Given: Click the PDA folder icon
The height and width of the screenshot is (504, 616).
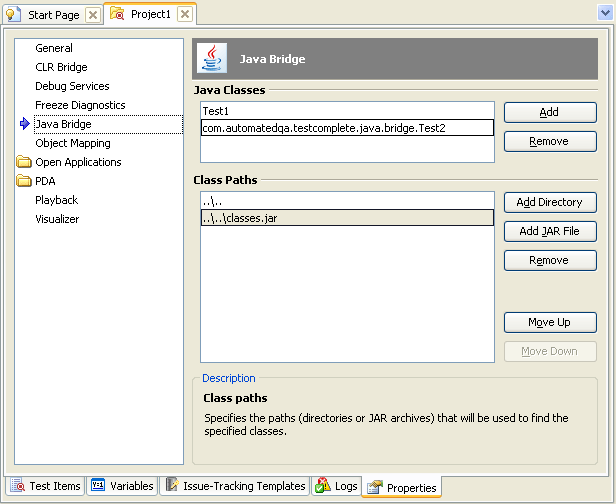Looking at the screenshot, I should (24, 180).
